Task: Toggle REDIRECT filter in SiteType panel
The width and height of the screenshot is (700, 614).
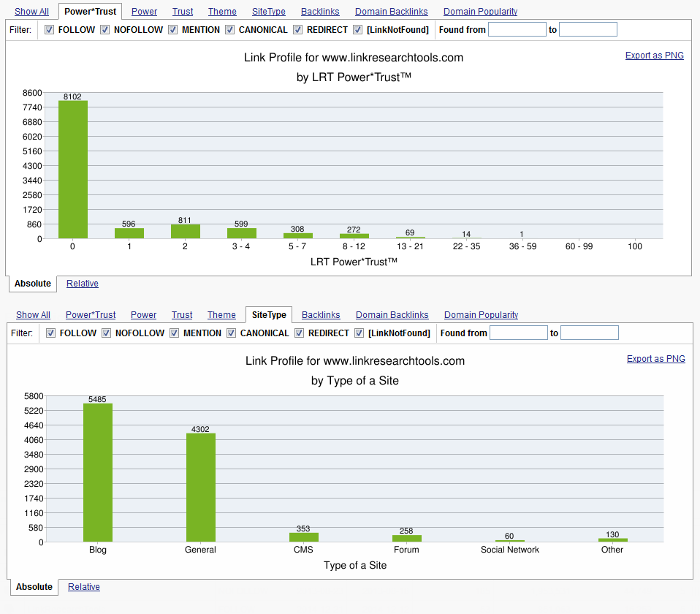Action: 299,333
